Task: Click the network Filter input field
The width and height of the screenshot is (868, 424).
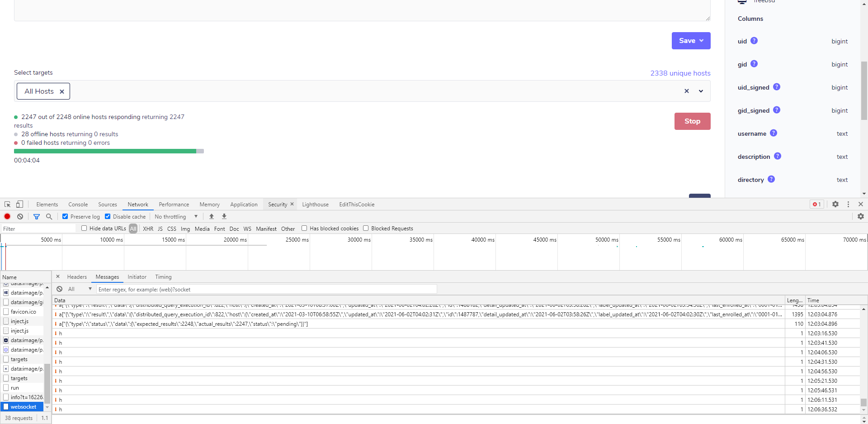Action: pos(38,229)
